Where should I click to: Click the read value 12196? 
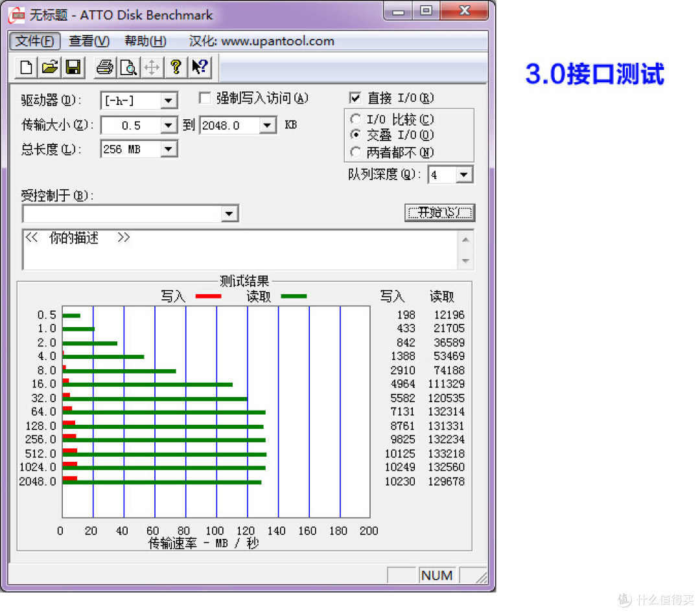[x=449, y=315]
